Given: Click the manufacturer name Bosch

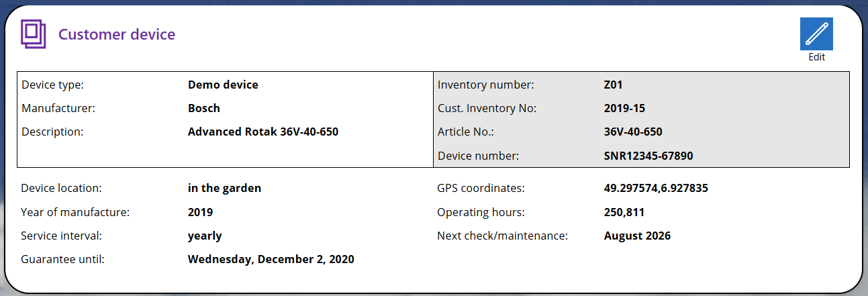Looking at the screenshot, I should [x=204, y=108].
